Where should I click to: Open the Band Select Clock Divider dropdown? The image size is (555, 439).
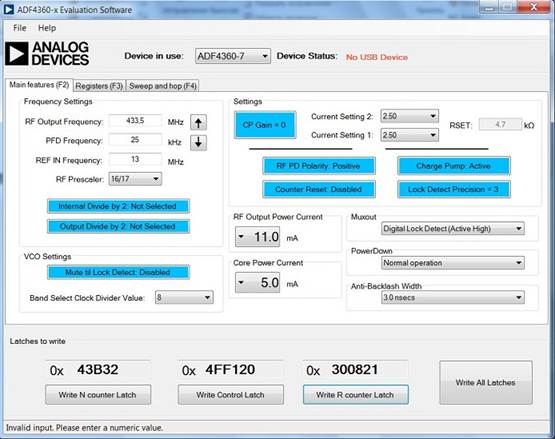pyautogui.click(x=184, y=297)
